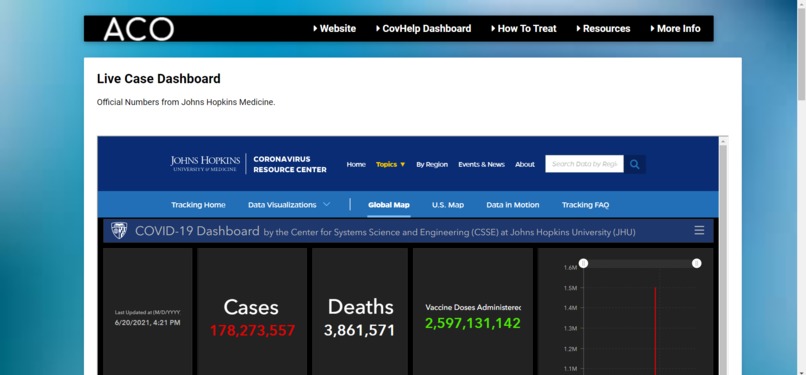Open the By Region link
This screenshot has height=375, width=806.
tap(432, 164)
